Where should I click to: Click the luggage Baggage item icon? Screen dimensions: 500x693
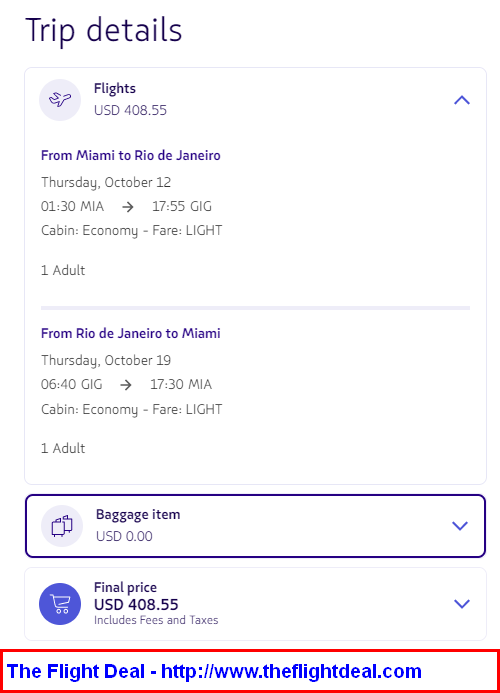pos(62,526)
